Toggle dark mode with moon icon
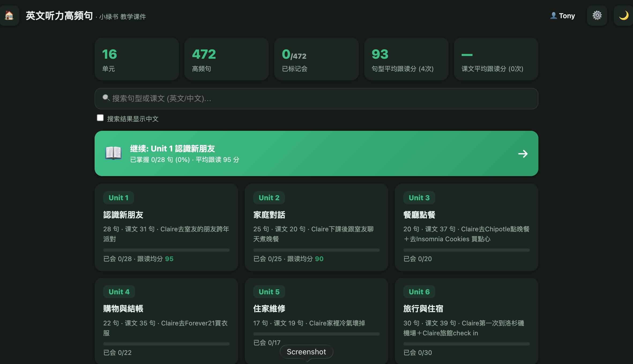This screenshot has height=364, width=633. point(624,16)
